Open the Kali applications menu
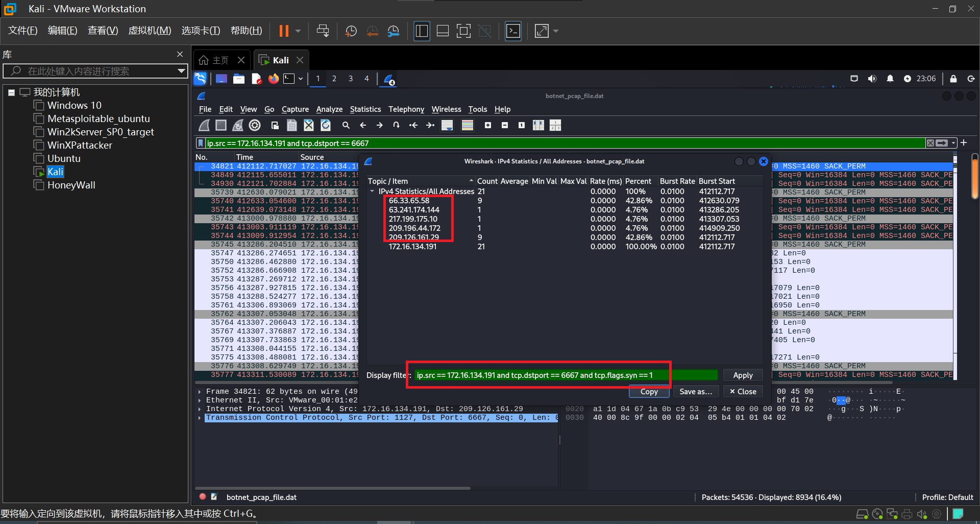The image size is (980, 524). (x=200, y=79)
